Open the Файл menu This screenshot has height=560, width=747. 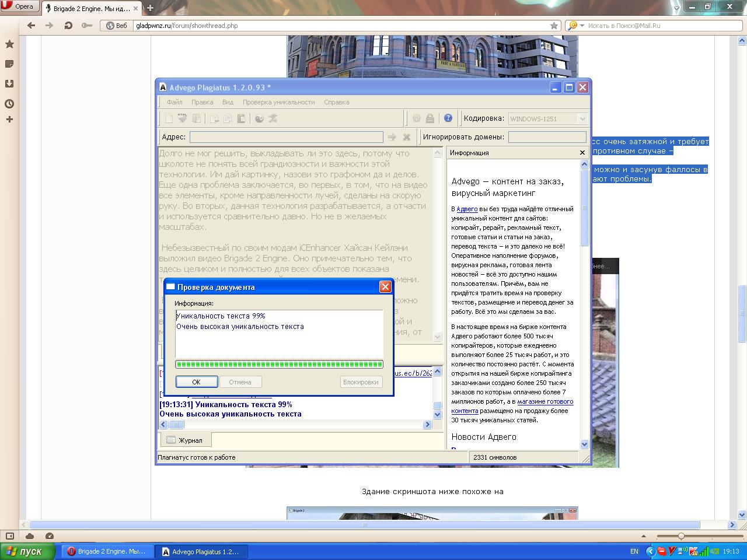coord(174,102)
